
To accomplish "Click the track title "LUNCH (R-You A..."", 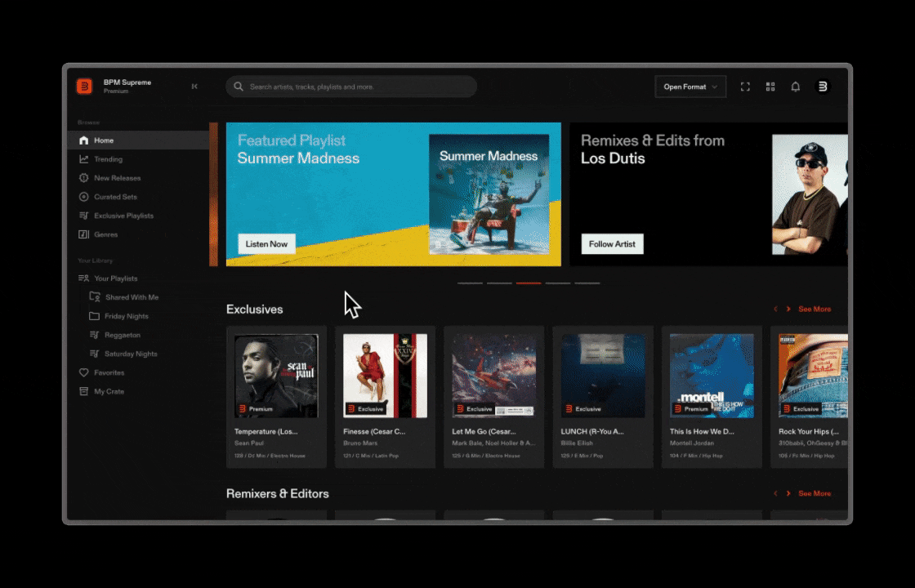I will [592, 432].
